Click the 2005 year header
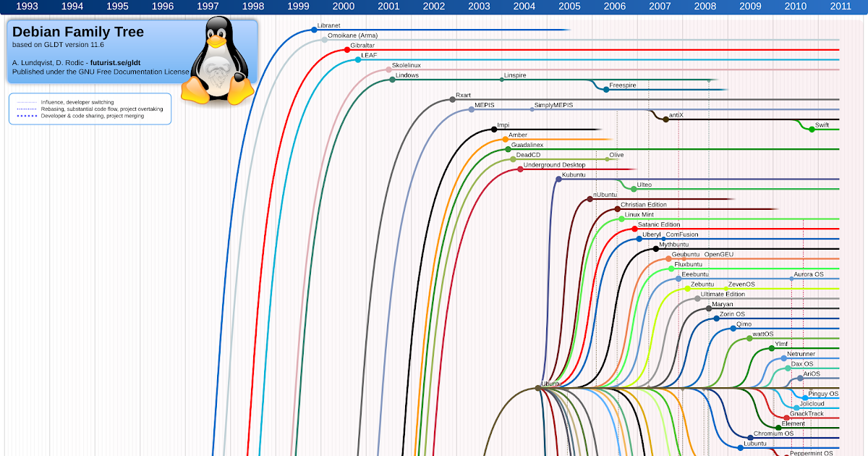868x456 pixels. point(569,7)
